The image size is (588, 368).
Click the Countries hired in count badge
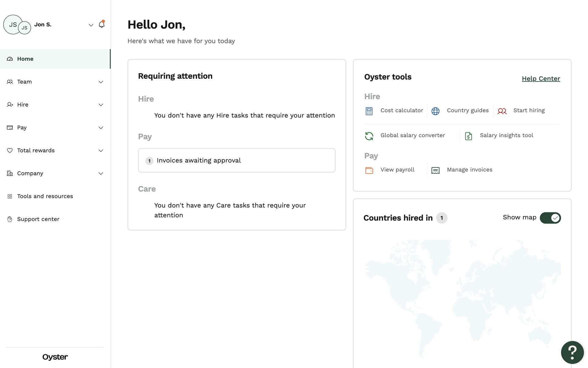pyautogui.click(x=442, y=218)
